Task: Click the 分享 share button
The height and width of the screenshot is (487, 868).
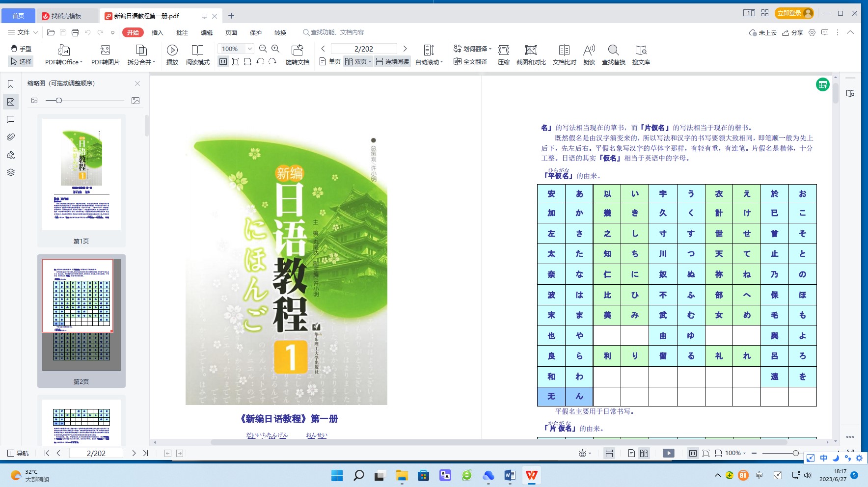Action: [792, 33]
